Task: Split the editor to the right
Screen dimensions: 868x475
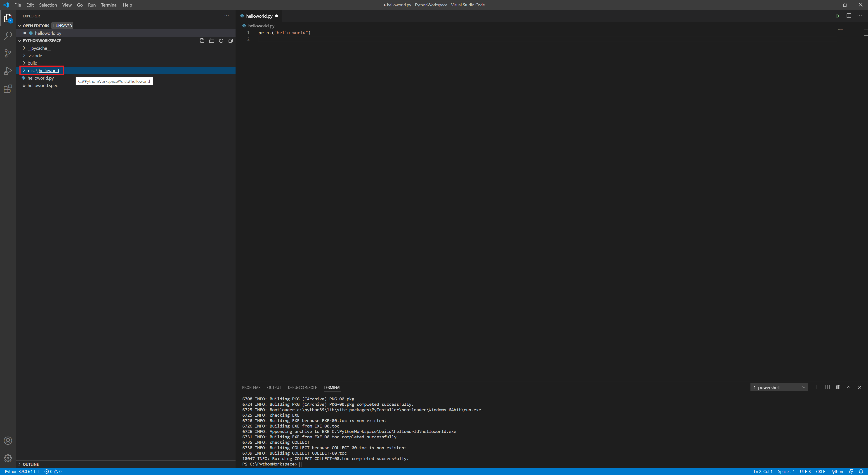Action: (x=849, y=16)
